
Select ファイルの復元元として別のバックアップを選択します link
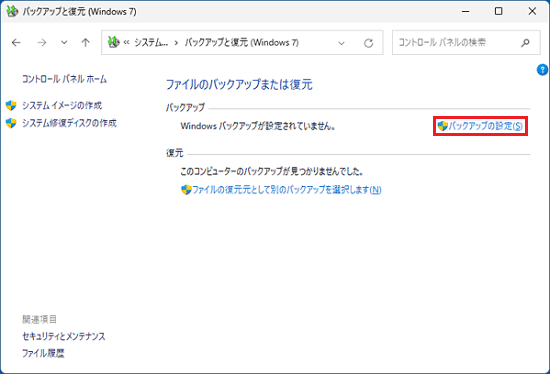point(287,190)
